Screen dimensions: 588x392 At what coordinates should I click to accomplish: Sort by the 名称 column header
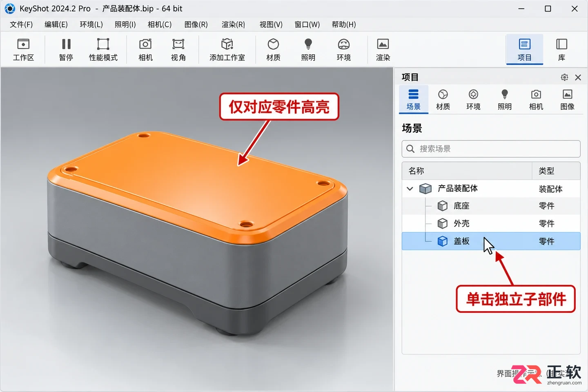tap(467, 171)
